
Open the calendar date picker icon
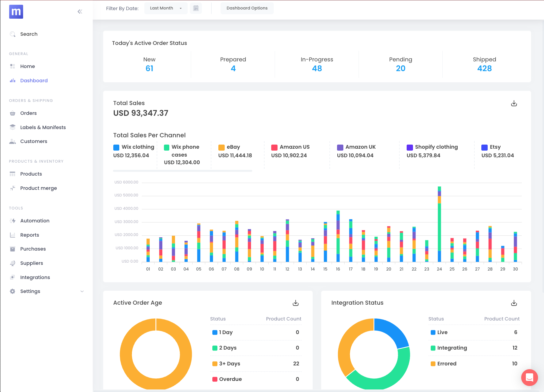196,8
